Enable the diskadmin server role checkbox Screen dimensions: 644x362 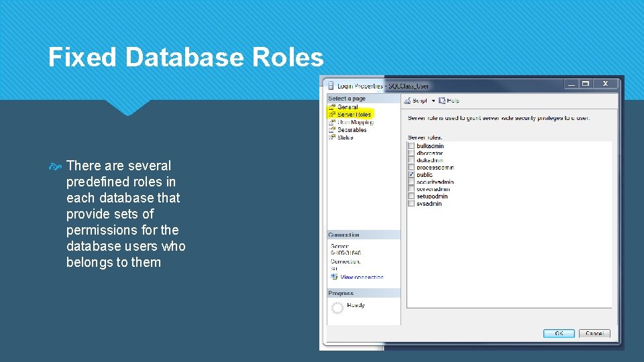tap(411, 160)
